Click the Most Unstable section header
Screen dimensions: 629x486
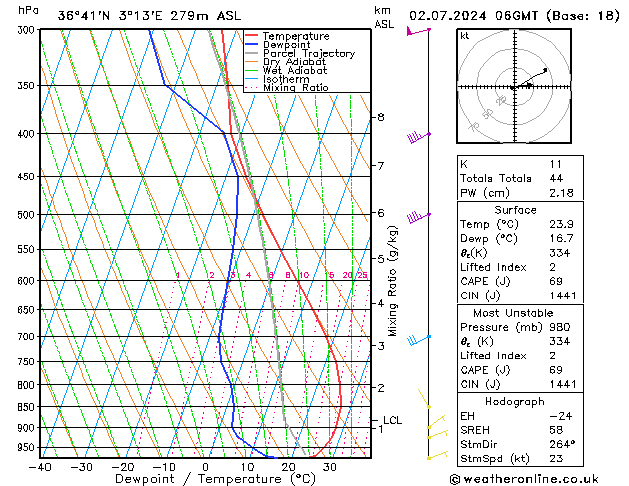point(513,313)
